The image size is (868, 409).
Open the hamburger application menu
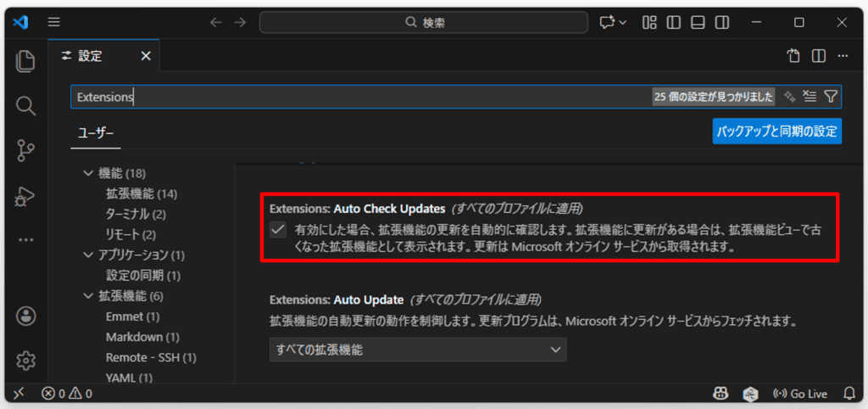(53, 22)
